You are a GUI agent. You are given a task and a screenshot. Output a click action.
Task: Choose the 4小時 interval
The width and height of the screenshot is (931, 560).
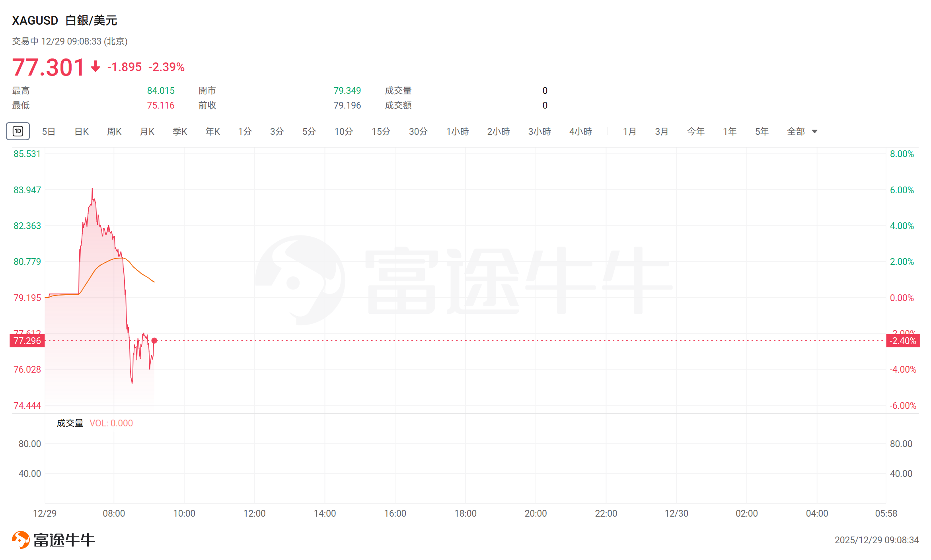(580, 131)
